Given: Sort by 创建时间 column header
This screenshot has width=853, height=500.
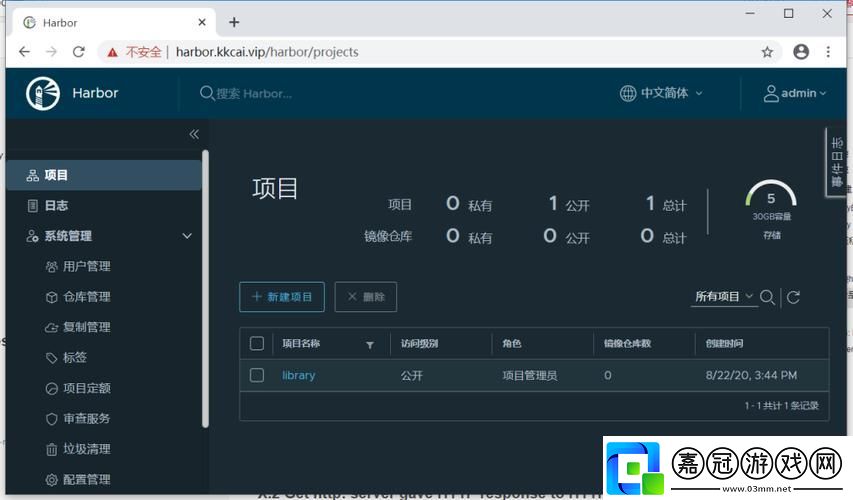Looking at the screenshot, I should click(x=724, y=343).
